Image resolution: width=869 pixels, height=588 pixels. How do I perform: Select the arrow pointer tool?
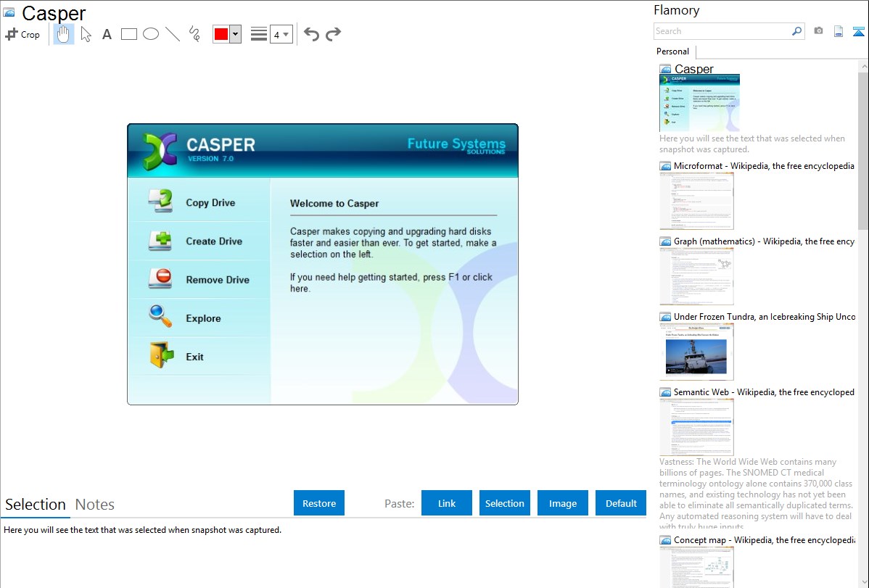click(86, 34)
